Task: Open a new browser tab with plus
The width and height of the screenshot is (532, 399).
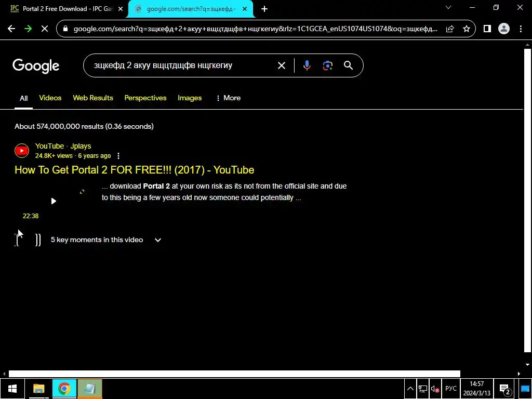Action: [x=264, y=9]
